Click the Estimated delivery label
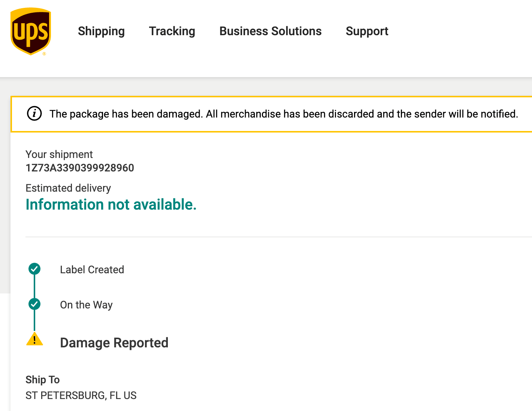Image resolution: width=532 pixels, height=411 pixels. pyautogui.click(x=68, y=188)
